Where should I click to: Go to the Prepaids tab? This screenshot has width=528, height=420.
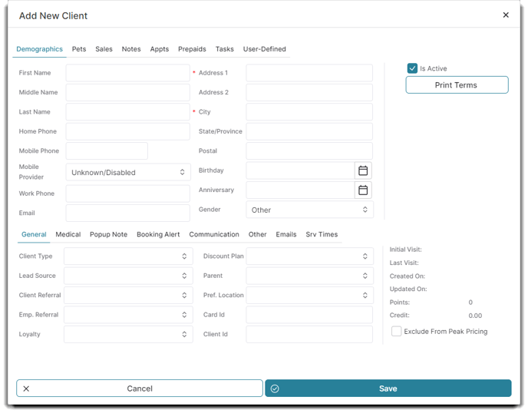pos(192,49)
